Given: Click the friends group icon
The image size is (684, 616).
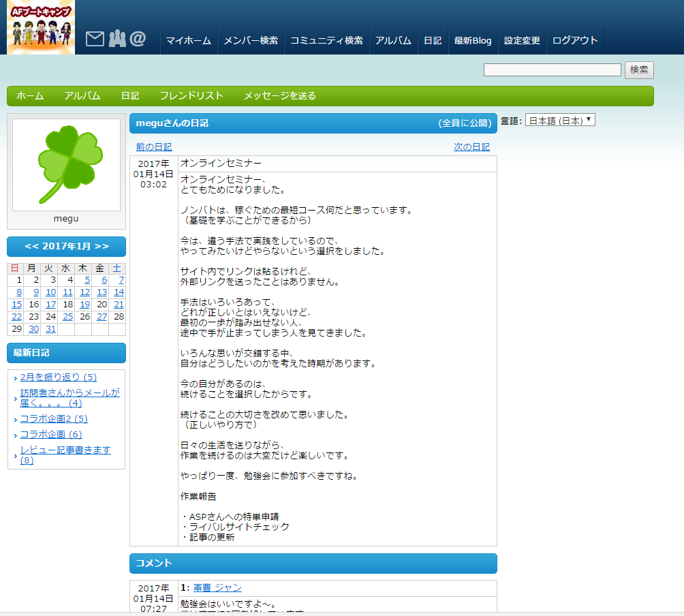Looking at the screenshot, I should [x=117, y=40].
